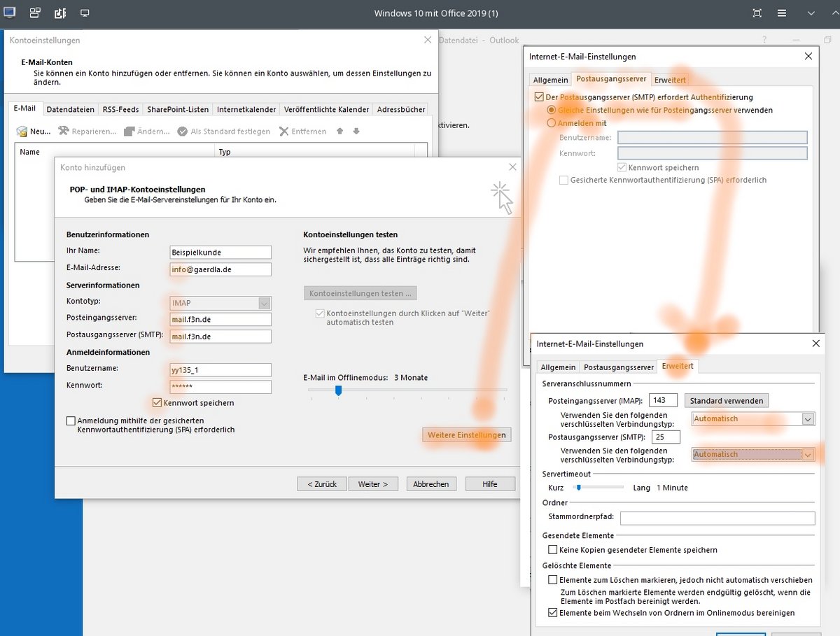840x636 pixels.
Task: Open the Postausgangsserver tab in lower dialog
Action: point(619,367)
